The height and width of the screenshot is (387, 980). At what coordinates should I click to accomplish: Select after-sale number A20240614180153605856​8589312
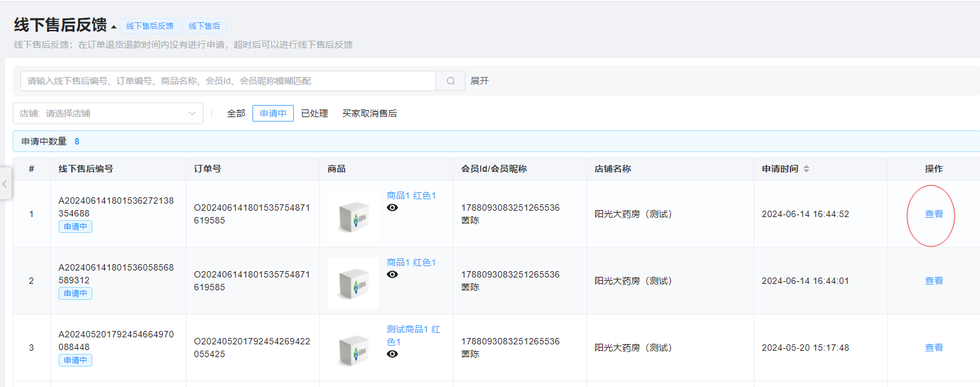116,274
